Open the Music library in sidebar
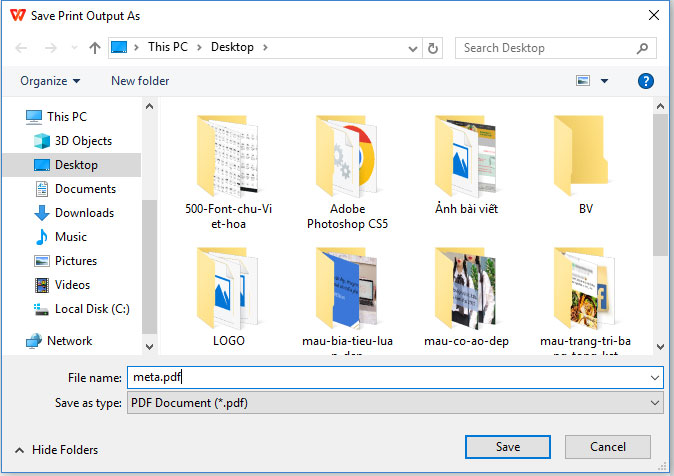This screenshot has width=674, height=476. tap(70, 237)
